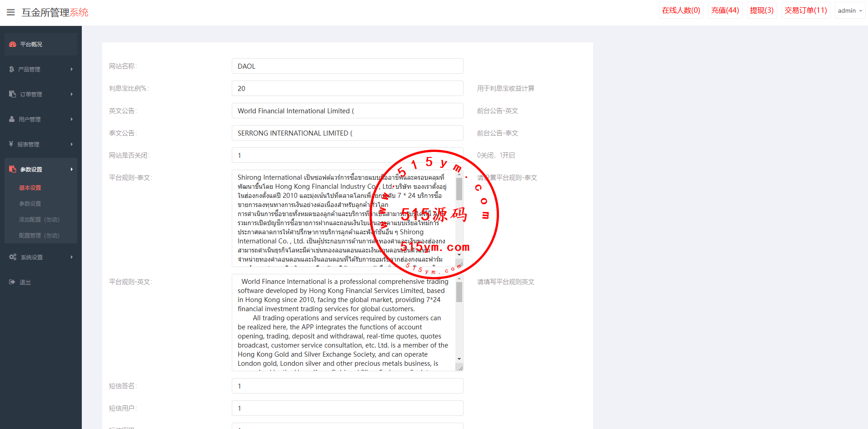Click the yen icon for 报表管理

coord(11,144)
